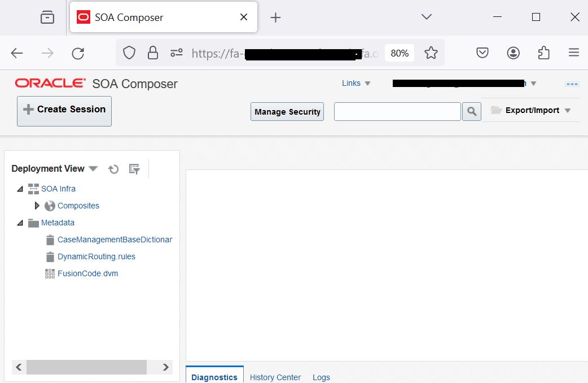Open DynamicRouting.rules
588x383 pixels.
click(x=96, y=256)
